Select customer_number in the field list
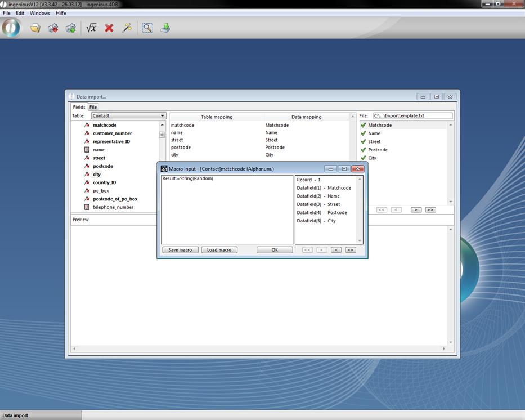 click(112, 133)
